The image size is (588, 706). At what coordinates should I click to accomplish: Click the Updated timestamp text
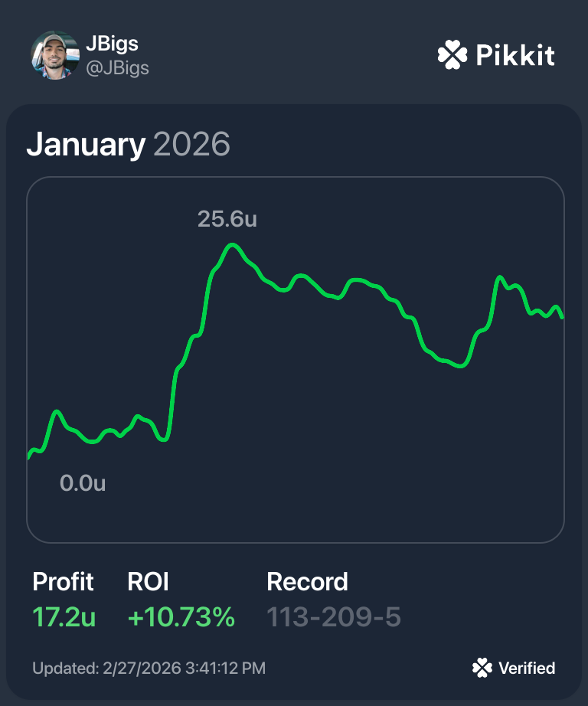click(x=149, y=668)
